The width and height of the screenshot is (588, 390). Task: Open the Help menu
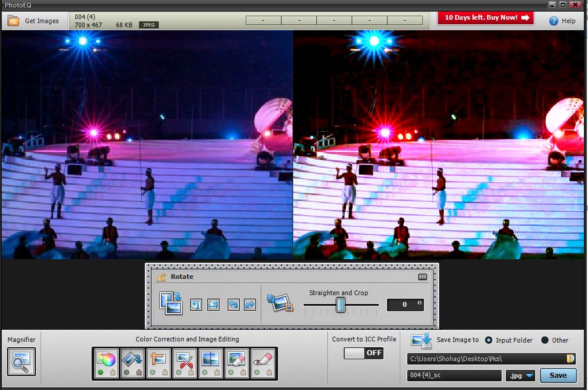(x=562, y=21)
